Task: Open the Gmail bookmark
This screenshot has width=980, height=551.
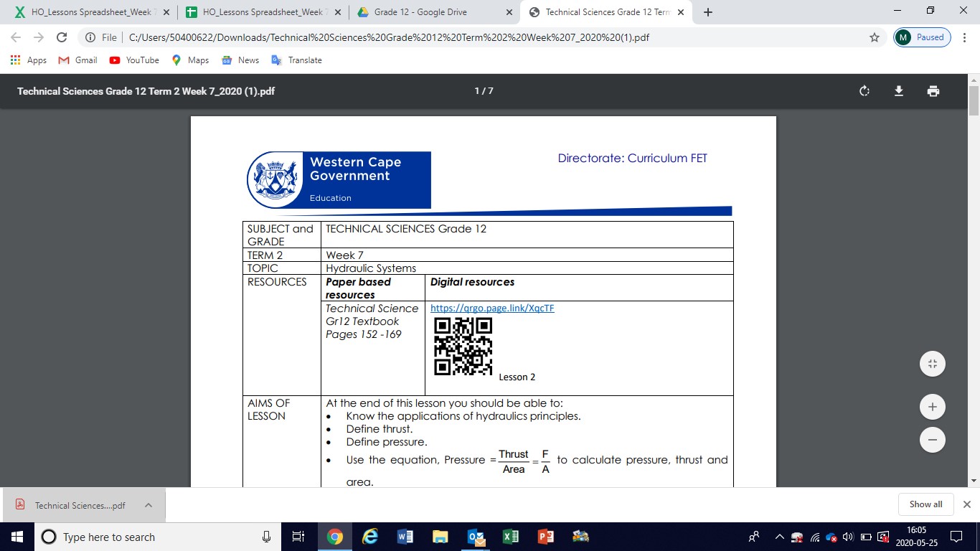Action: coord(77,60)
